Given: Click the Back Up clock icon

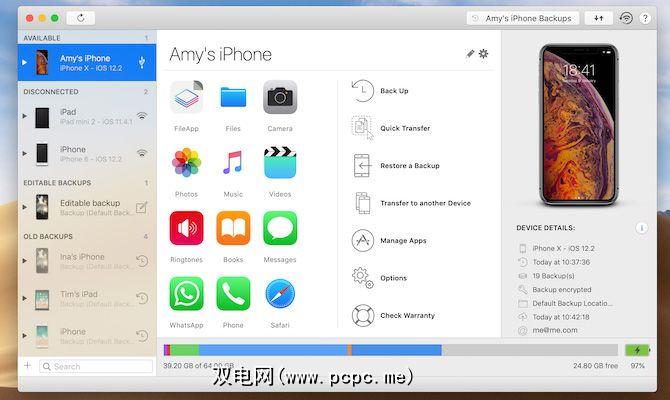Looking at the screenshot, I should (362, 91).
